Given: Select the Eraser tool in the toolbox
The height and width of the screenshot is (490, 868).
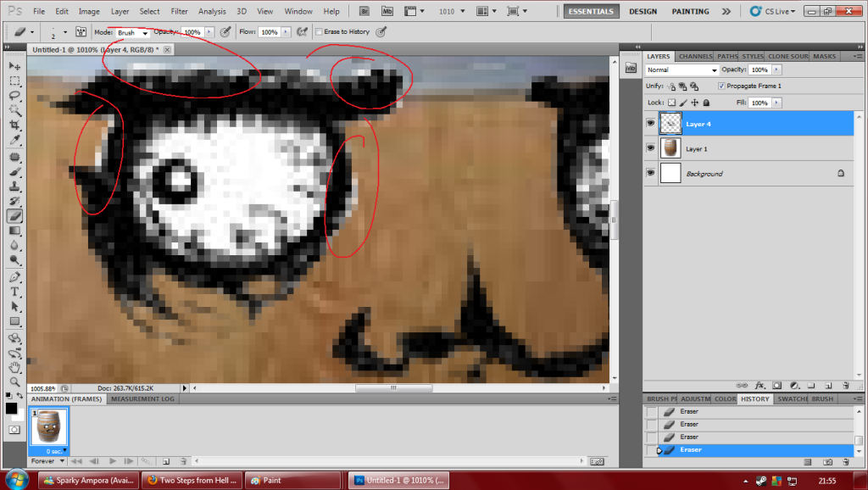Looking at the screenshot, I should click(14, 216).
